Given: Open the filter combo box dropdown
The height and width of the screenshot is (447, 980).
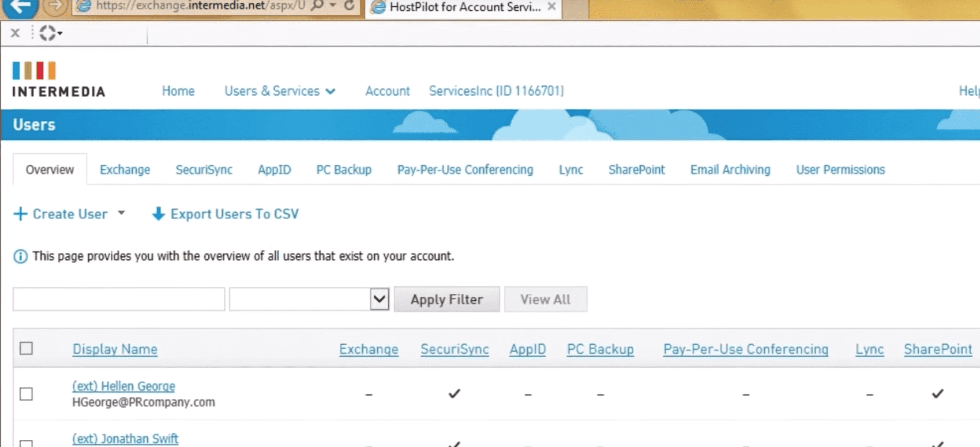Looking at the screenshot, I should click(x=379, y=299).
